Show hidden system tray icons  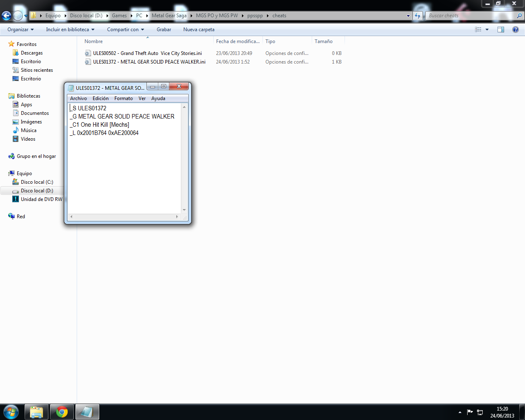coord(460,412)
